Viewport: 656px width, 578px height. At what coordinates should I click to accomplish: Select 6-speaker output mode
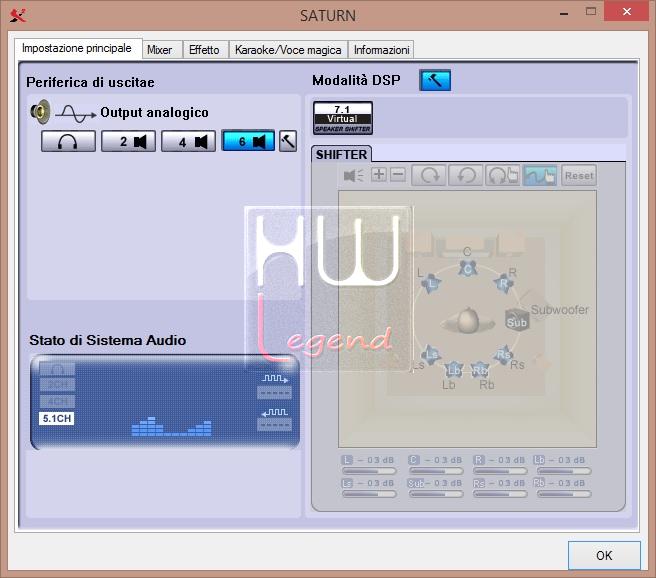click(x=248, y=141)
